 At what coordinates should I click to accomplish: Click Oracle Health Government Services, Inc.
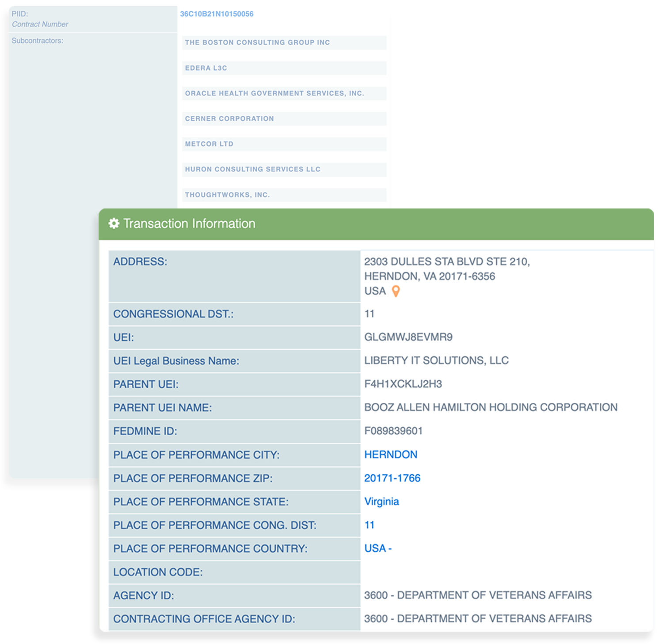point(274,93)
